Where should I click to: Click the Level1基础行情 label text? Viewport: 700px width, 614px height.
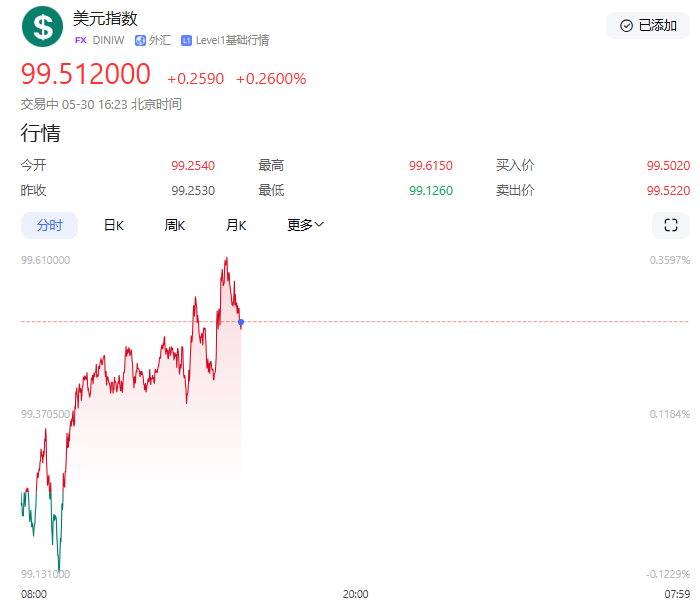tap(232, 41)
